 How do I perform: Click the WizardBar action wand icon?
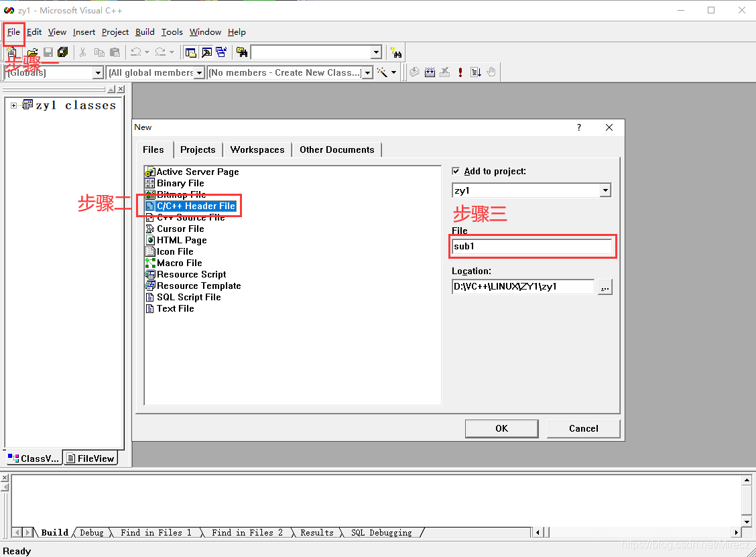[x=382, y=72]
